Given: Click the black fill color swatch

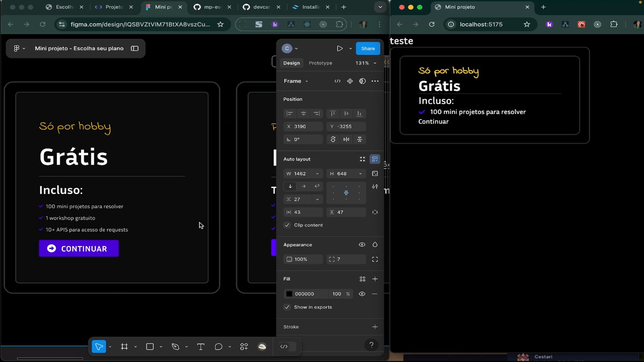Looking at the screenshot, I should coord(289,294).
